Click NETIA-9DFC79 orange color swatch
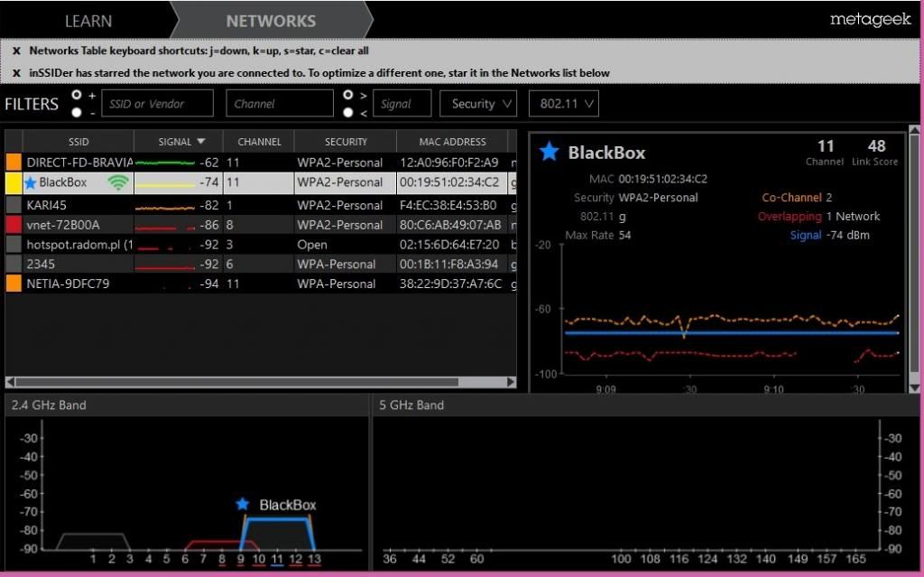The image size is (924, 577). pos(14,284)
